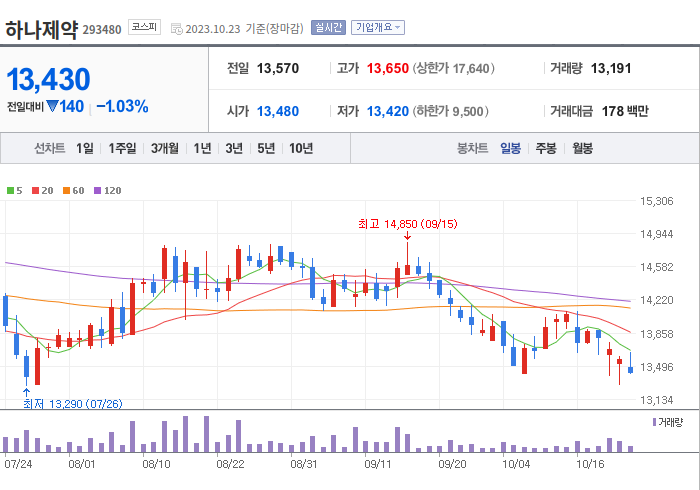Click the 08/10 date axis label
The image size is (700, 490).
point(156,464)
